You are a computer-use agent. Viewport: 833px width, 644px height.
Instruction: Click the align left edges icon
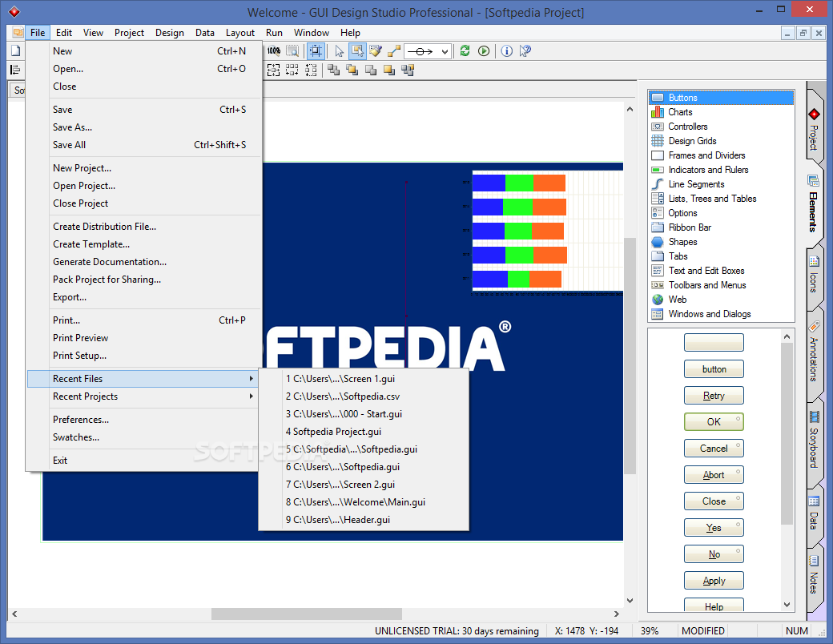pyautogui.click(x=16, y=70)
